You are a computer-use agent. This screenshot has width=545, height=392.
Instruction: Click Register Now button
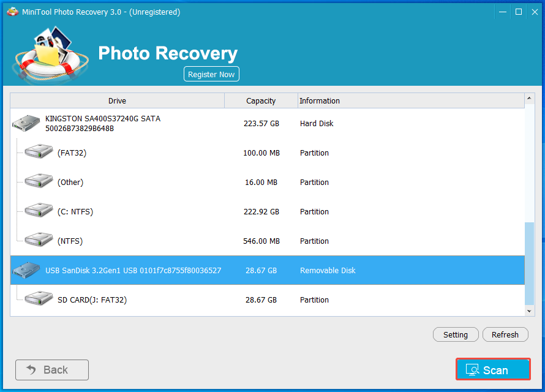(211, 74)
